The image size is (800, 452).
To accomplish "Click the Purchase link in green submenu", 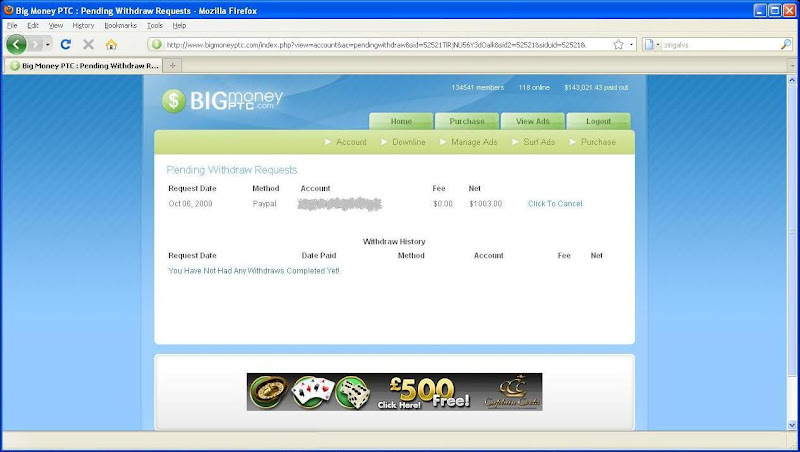I will pyautogui.click(x=598, y=142).
